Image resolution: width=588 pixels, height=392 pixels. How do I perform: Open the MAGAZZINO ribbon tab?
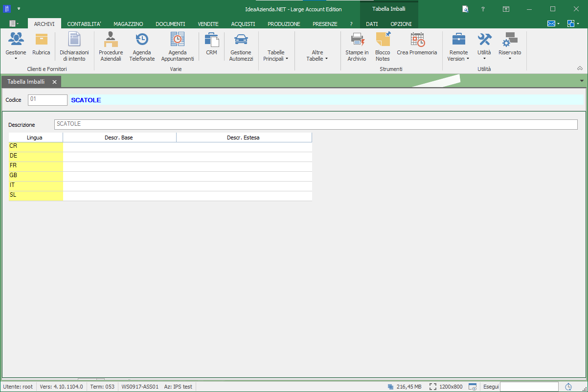128,23
